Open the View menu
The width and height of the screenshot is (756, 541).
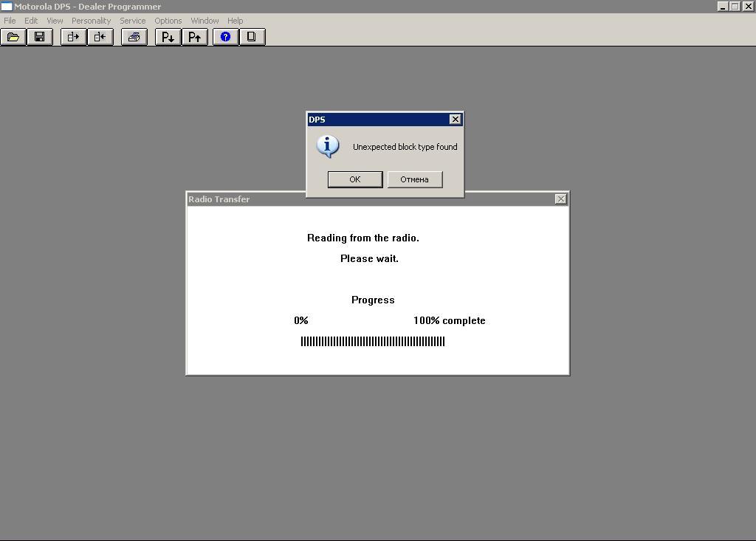click(x=55, y=21)
